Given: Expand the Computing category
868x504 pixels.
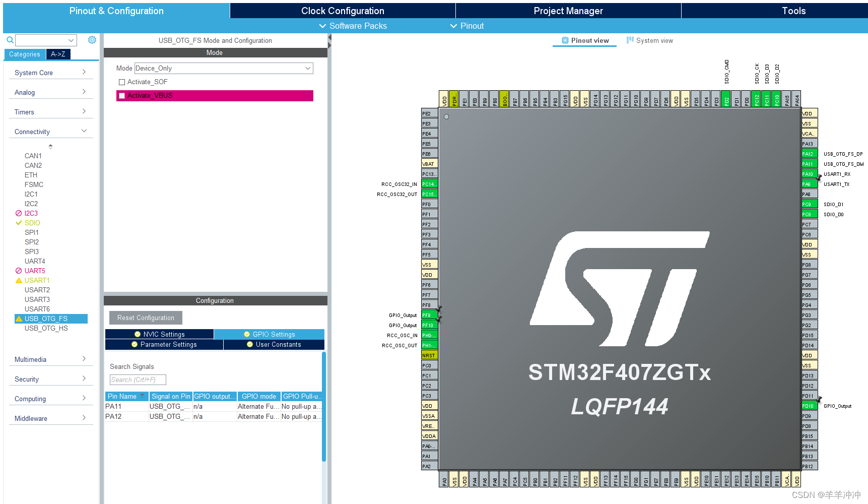Looking at the screenshot, I should tap(50, 399).
